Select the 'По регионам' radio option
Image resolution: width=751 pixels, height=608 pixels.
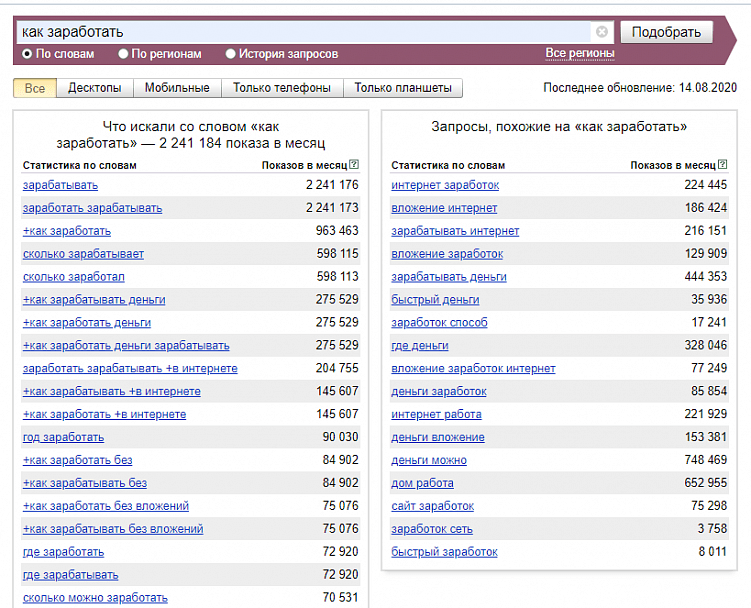(x=124, y=54)
